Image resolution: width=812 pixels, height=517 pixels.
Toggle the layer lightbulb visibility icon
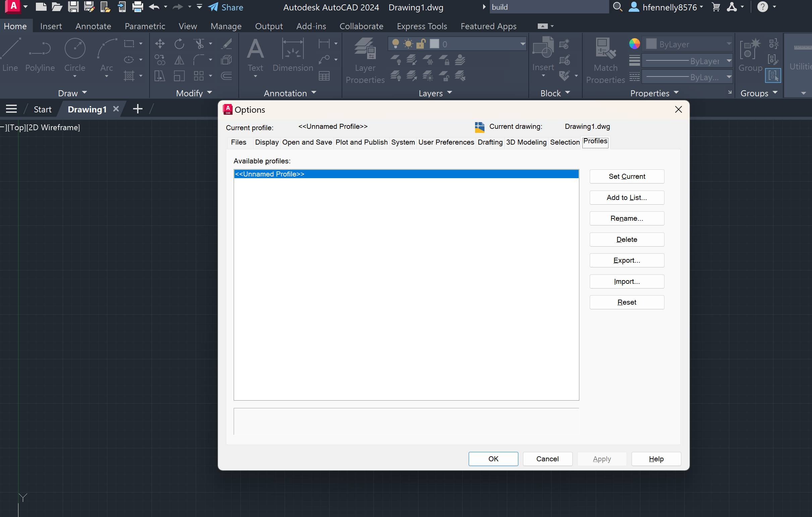tap(396, 43)
